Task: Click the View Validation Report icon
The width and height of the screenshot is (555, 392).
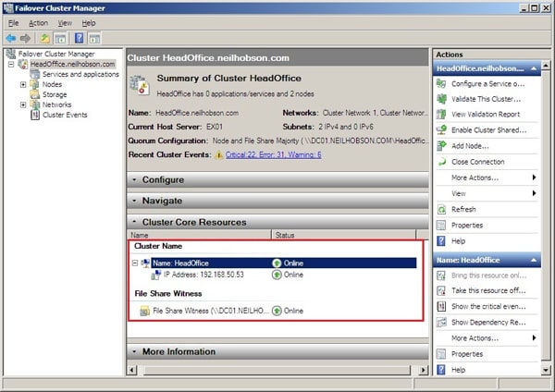Action: click(441, 115)
